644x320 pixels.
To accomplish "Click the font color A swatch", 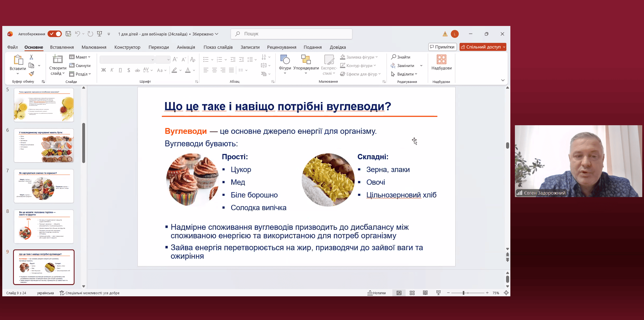I will click(188, 70).
